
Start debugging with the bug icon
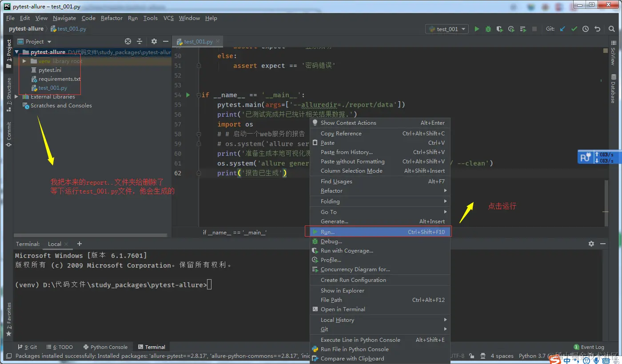coord(488,29)
